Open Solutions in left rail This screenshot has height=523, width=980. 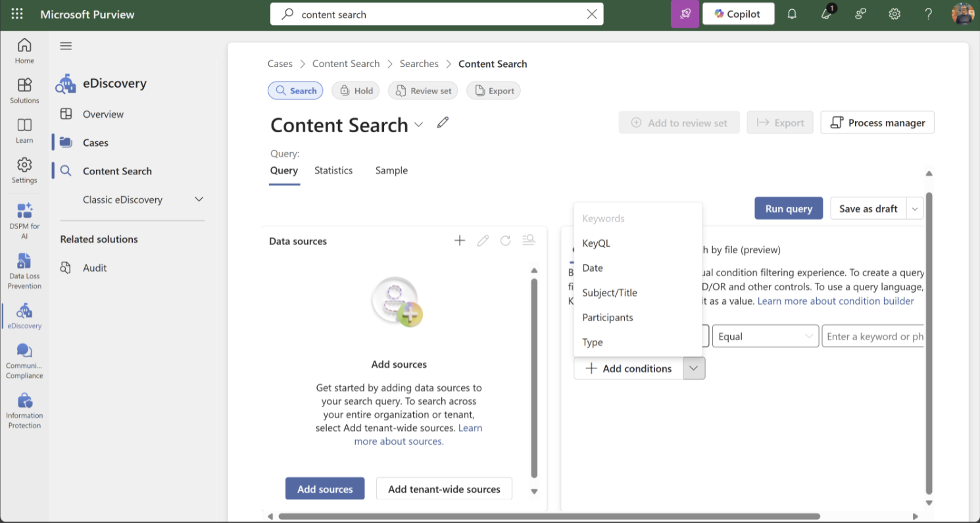[x=24, y=91]
